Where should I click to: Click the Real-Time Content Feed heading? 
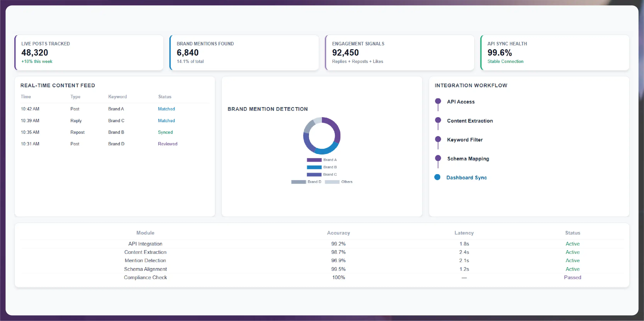(58, 86)
